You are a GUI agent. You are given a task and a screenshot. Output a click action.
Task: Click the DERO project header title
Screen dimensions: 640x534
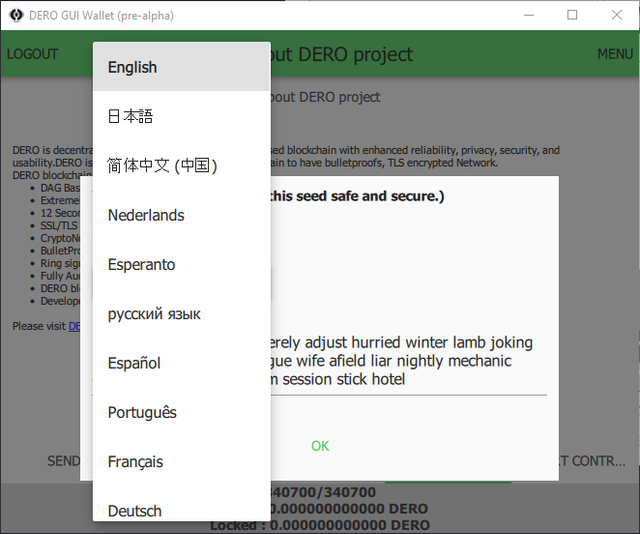click(x=342, y=54)
